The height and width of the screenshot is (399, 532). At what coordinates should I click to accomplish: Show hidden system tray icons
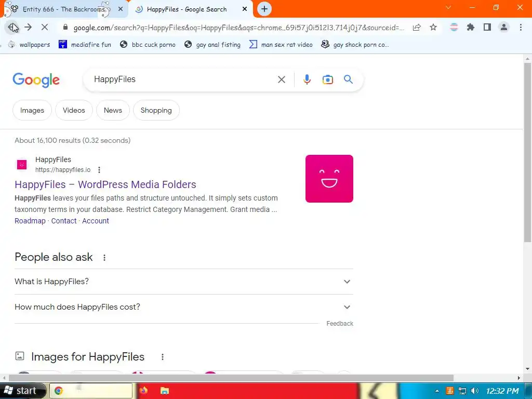tap(437, 391)
